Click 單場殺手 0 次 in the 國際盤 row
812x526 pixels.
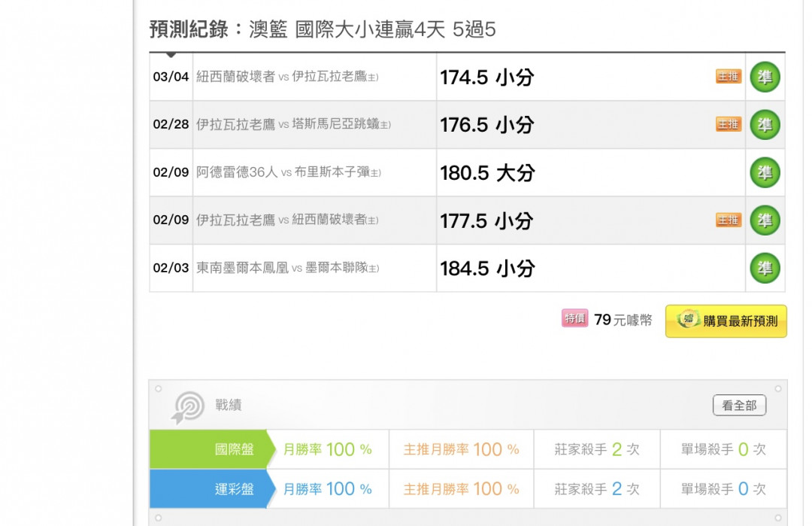723,449
